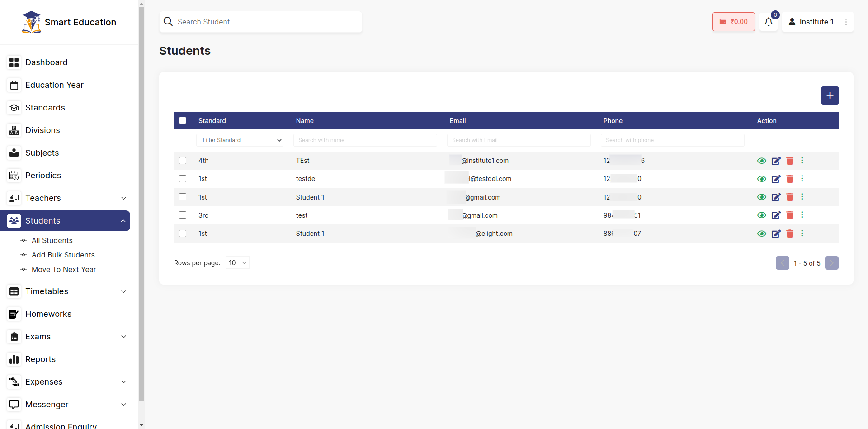Screen dimensions: 868x429
Task: Open Dashboard from the sidebar
Action: click(46, 62)
